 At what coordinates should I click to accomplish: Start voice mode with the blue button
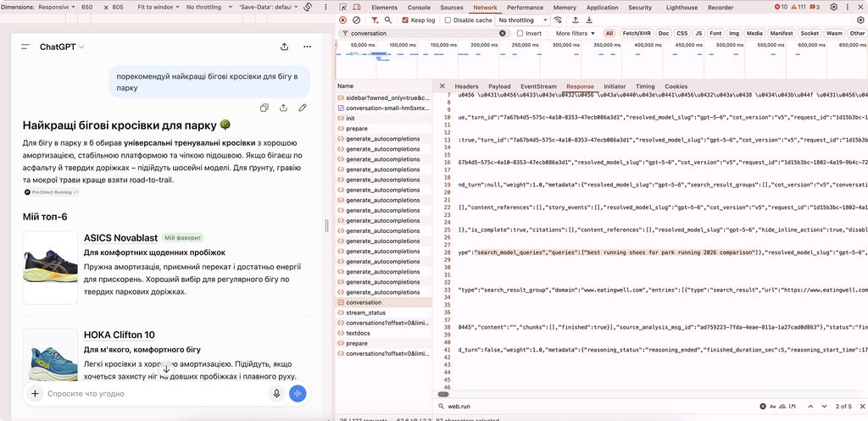point(298,394)
